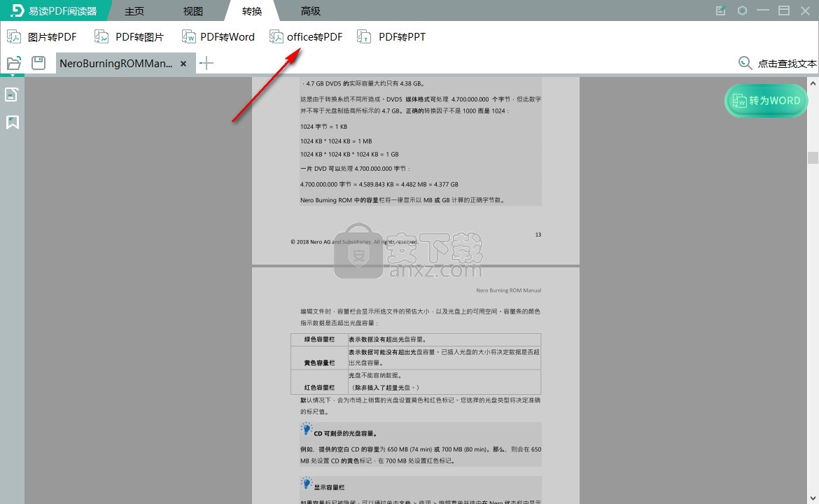Screen dimensions: 819x504
Task: Click the feedback note icon in title bar
Action: [x=720, y=10]
